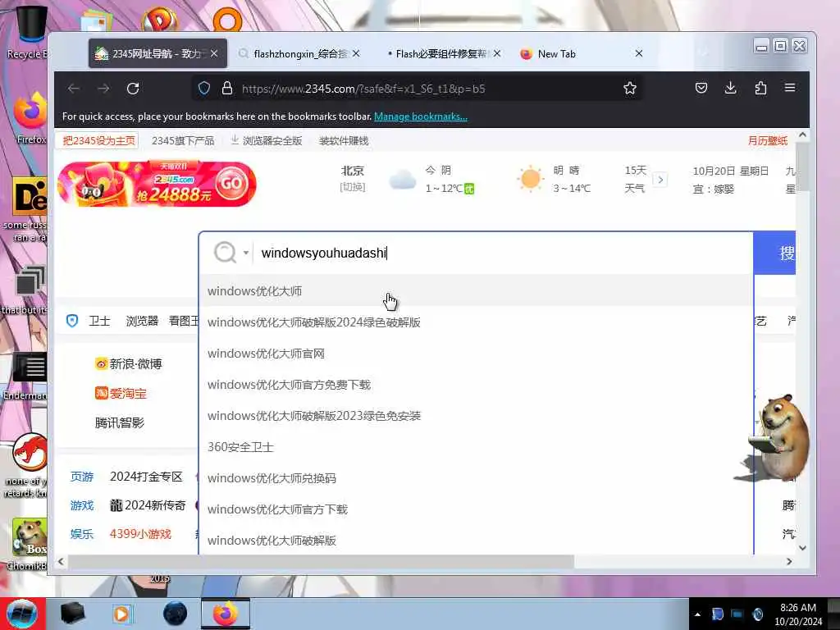Select suggestion windows优化大师兑换码
Viewport: 840px width, 630px height.
click(476, 477)
